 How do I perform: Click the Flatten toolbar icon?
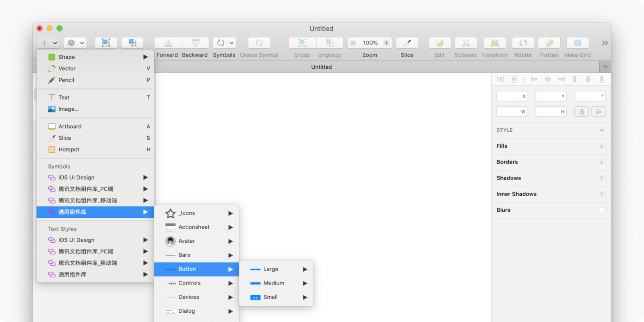click(549, 43)
